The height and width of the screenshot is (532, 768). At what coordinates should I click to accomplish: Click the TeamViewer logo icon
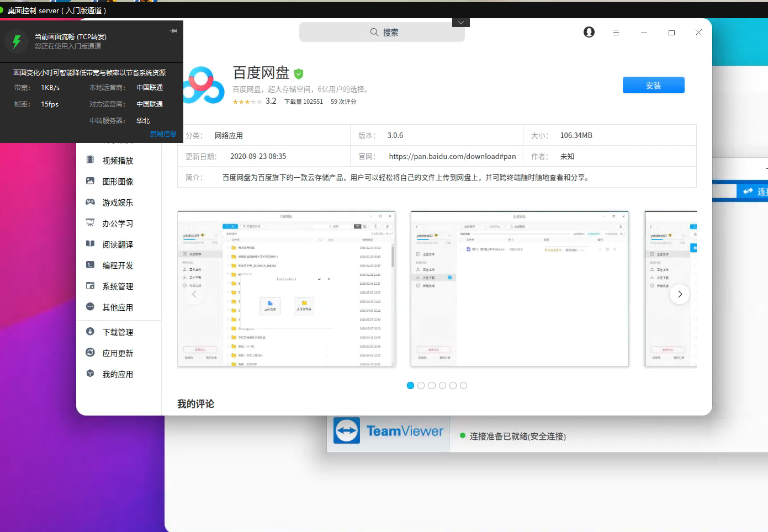(347, 430)
